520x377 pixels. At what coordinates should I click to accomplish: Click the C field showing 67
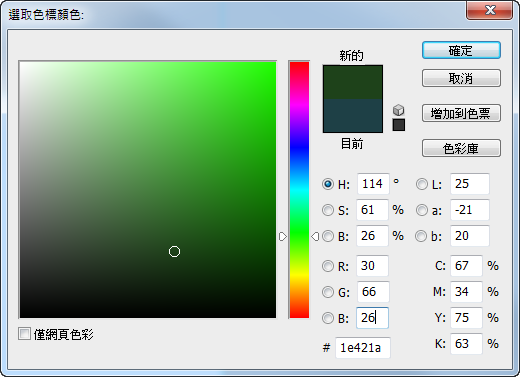(x=466, y=266)
